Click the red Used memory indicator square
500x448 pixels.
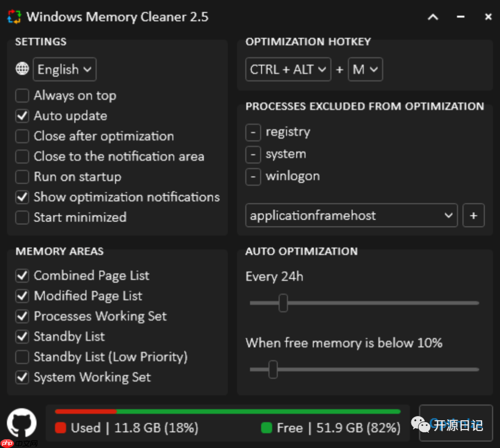click(x=60, y=428)
